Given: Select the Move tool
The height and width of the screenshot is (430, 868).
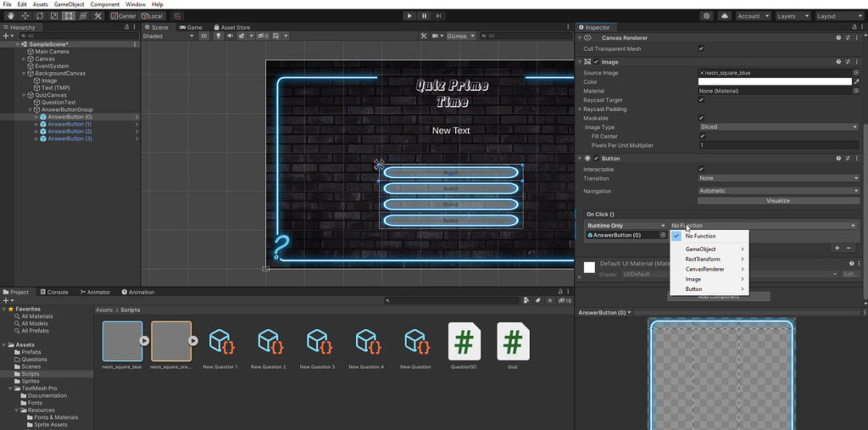Looking at the screenshot, I should click(x=24, y=16).
